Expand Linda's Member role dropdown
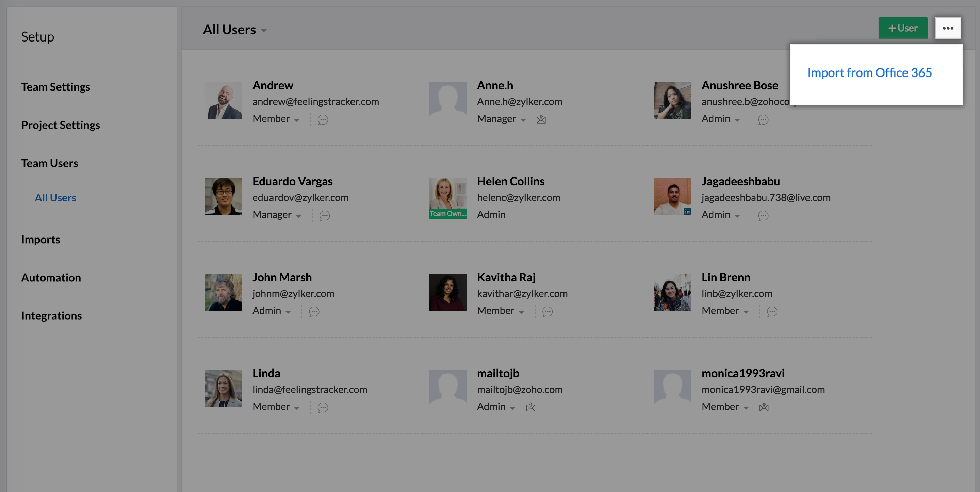Screen dimensions: 980x492 coord(276,407)
